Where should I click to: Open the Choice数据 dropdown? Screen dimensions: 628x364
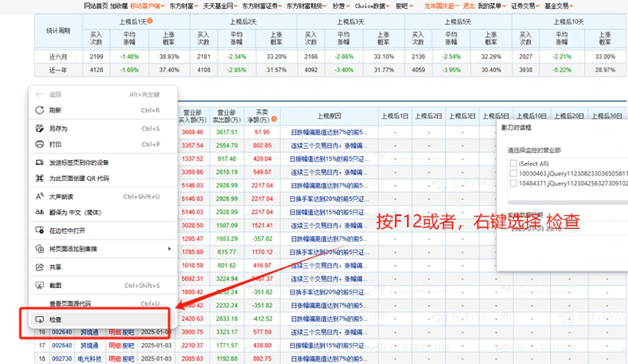coord(372,6)
